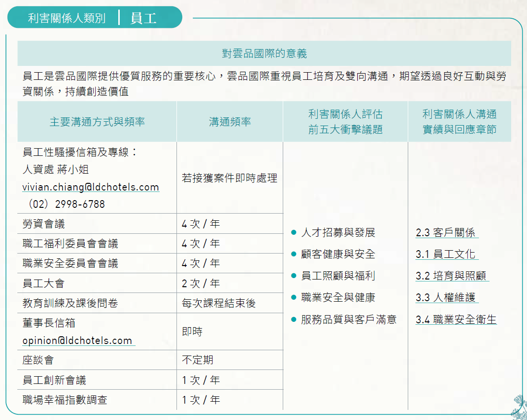Follow the '3.1 員工文化' chapter link
527x420 pixels.
pos(445,254)
